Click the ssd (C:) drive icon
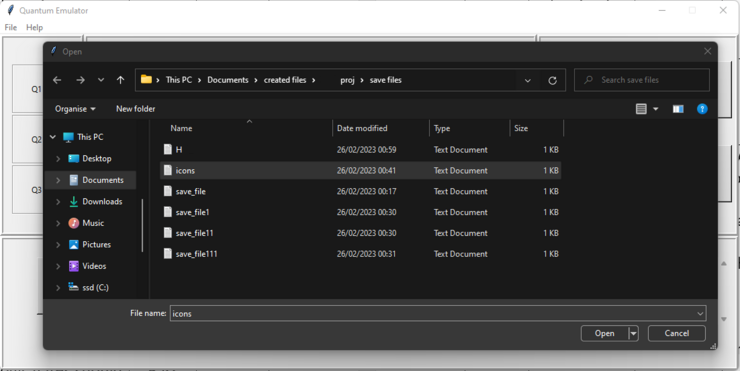This screenshot has width=740, height=371. click(x=73, y=287)
